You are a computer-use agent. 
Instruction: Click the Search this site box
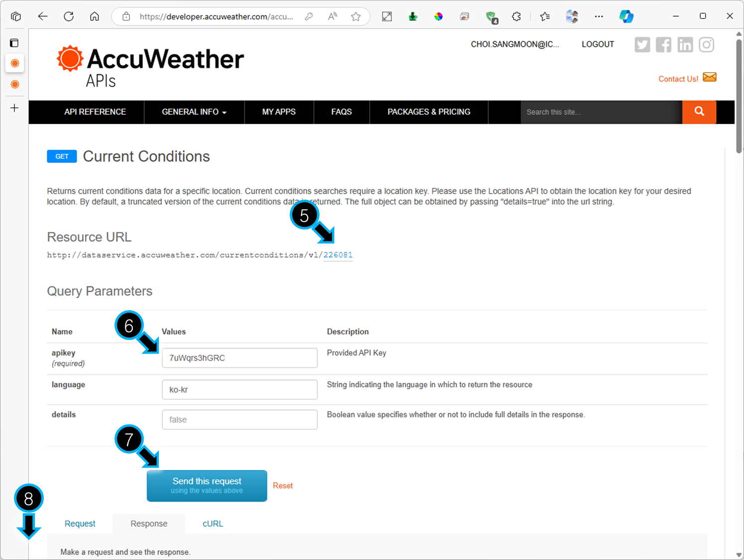point(602,112)
